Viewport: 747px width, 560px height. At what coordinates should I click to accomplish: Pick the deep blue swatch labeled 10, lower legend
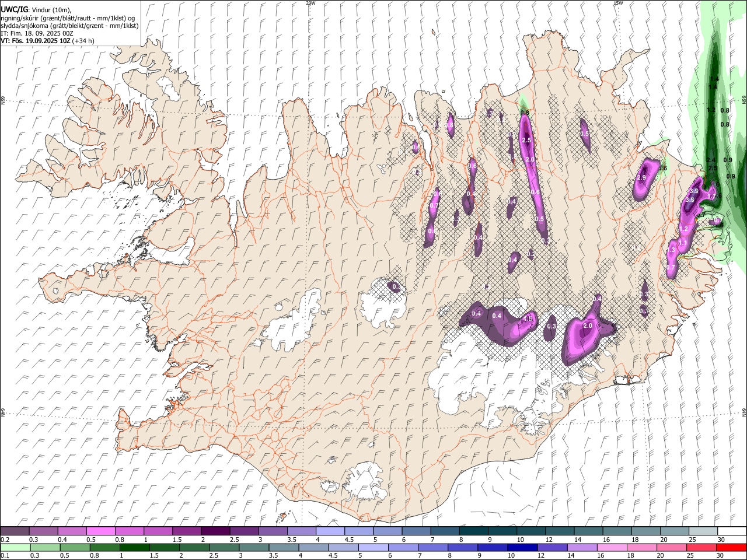[522, 548]
